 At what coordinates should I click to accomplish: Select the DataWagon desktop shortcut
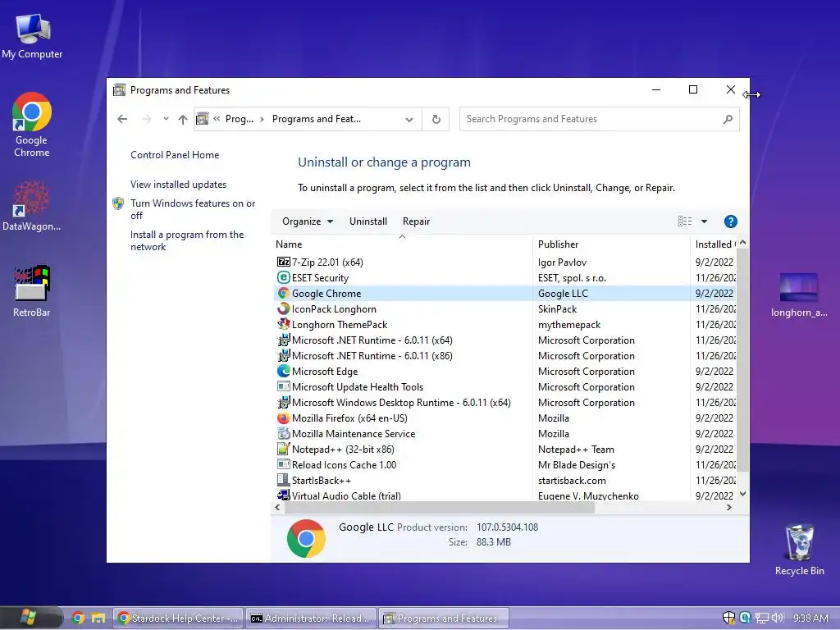[x=32, y=206]
